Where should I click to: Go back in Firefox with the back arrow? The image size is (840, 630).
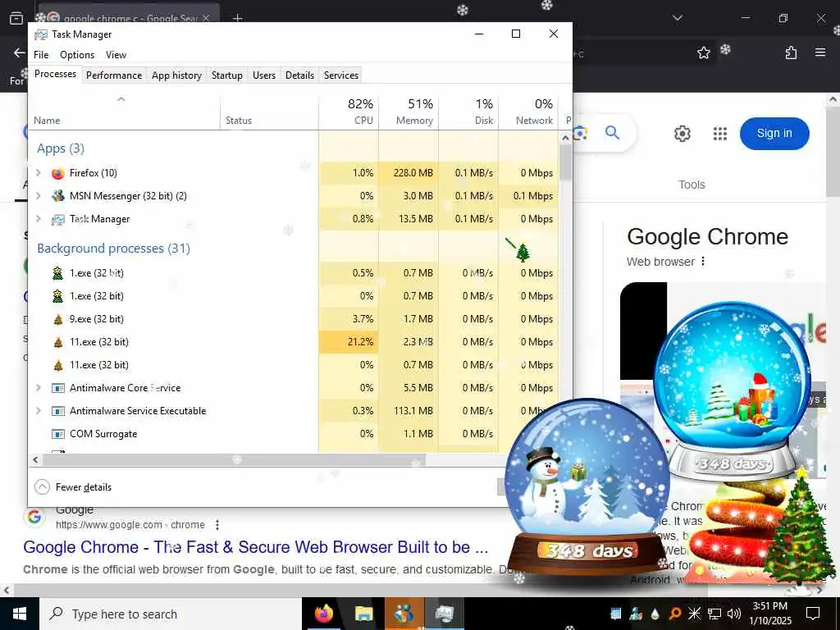20,52
